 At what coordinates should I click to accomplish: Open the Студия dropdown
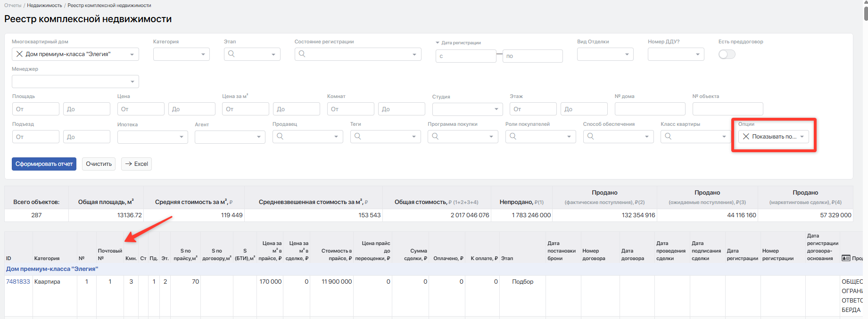pyautogui.click(x=468, y=109)
